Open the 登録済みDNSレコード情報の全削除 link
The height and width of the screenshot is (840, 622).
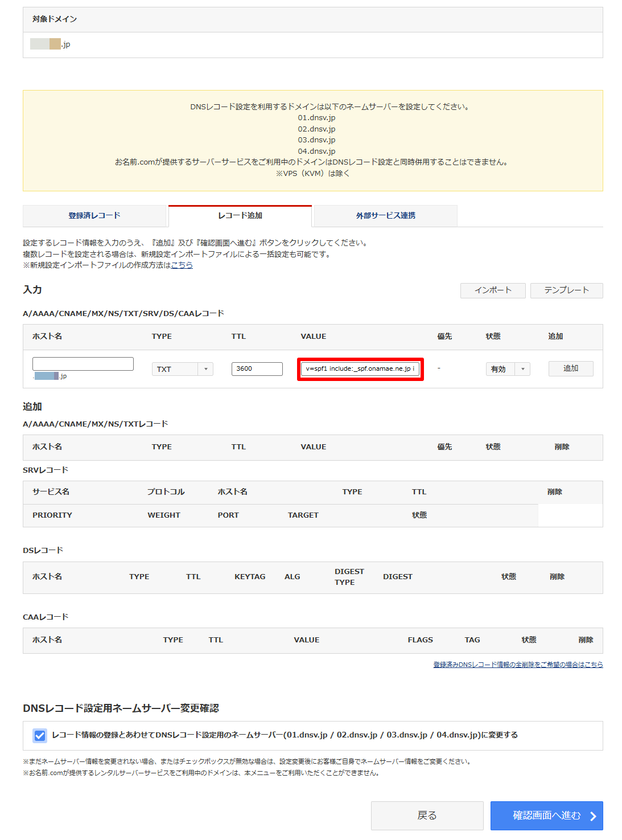(518, 665)
